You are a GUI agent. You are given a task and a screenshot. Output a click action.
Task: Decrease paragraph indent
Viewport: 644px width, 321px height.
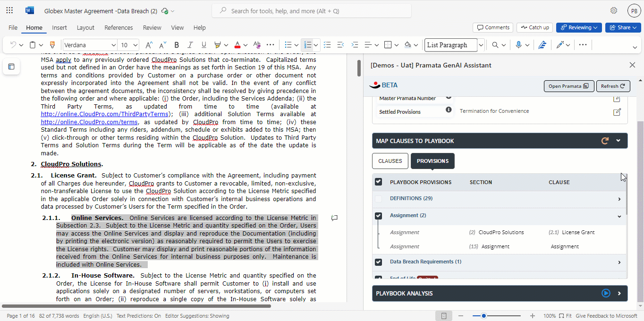click(x=340, y=45)
